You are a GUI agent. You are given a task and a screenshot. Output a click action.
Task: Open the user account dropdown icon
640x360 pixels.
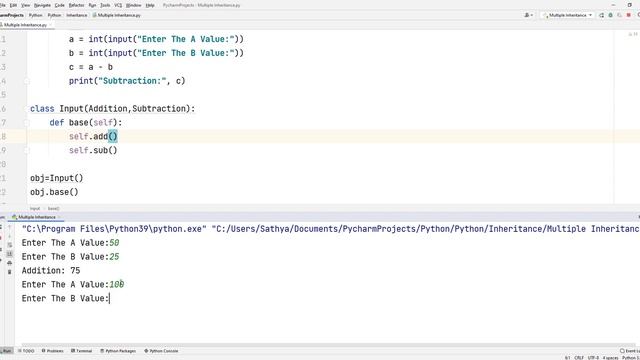click(529, 15)
